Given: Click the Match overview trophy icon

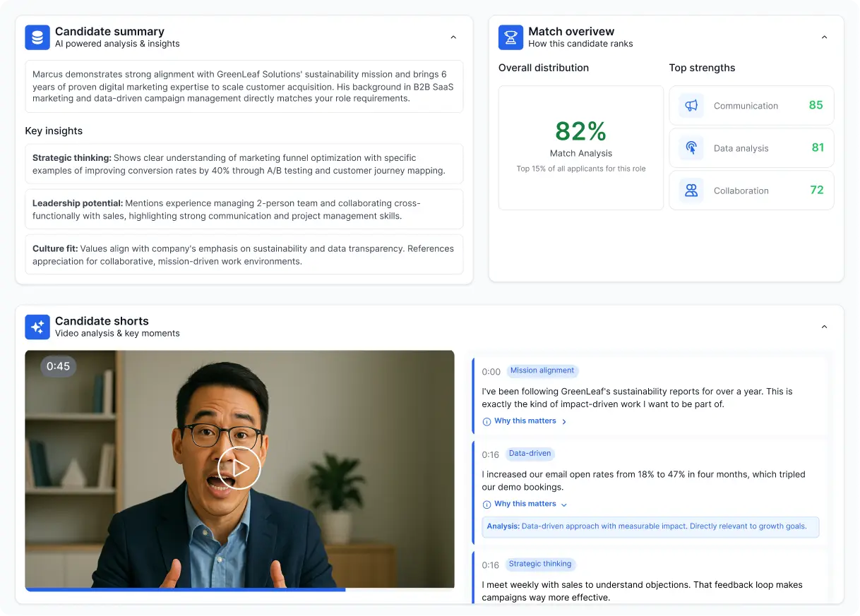Looking at the screenshot, I should tap(510, 37).
